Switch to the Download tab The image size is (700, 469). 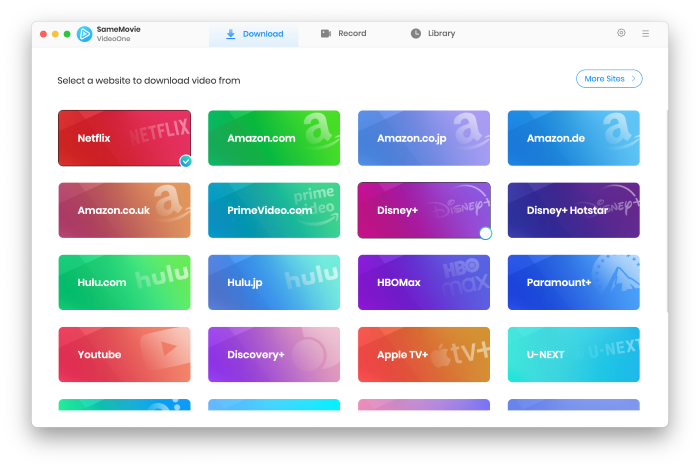click(x=254, y=34)
